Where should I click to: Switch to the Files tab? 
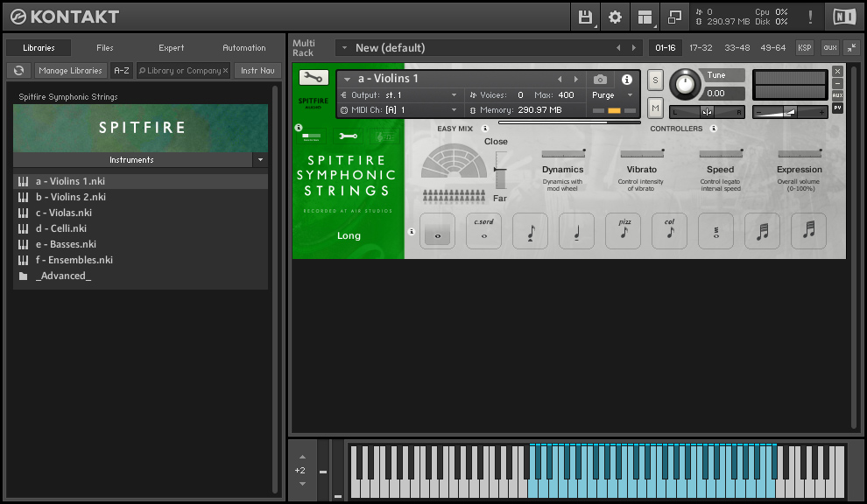coord(104,48)
